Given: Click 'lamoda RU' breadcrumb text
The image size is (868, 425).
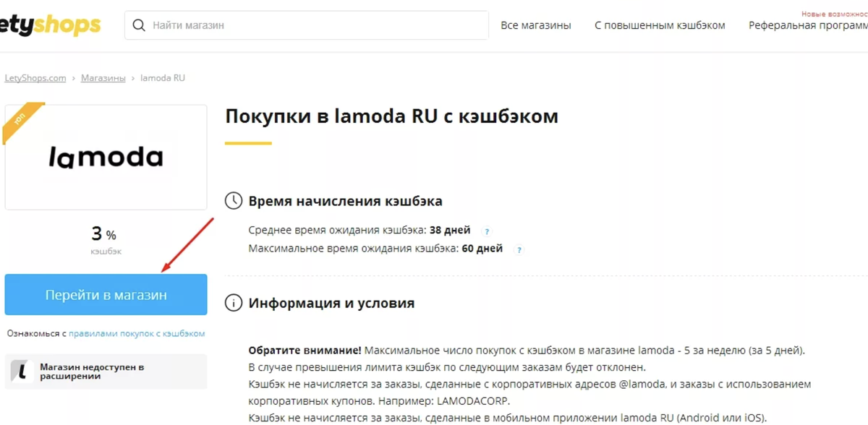Looking at the screenshot, I should tap(163, 77).
